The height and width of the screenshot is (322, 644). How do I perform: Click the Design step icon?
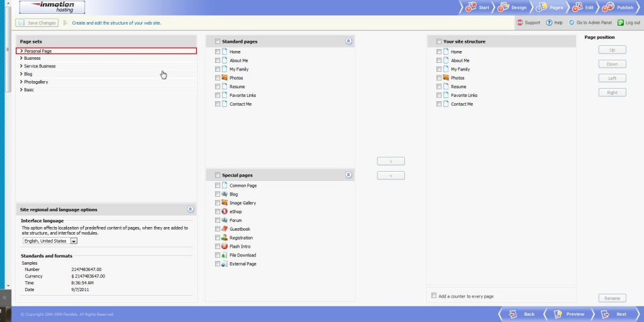(504, 8)
